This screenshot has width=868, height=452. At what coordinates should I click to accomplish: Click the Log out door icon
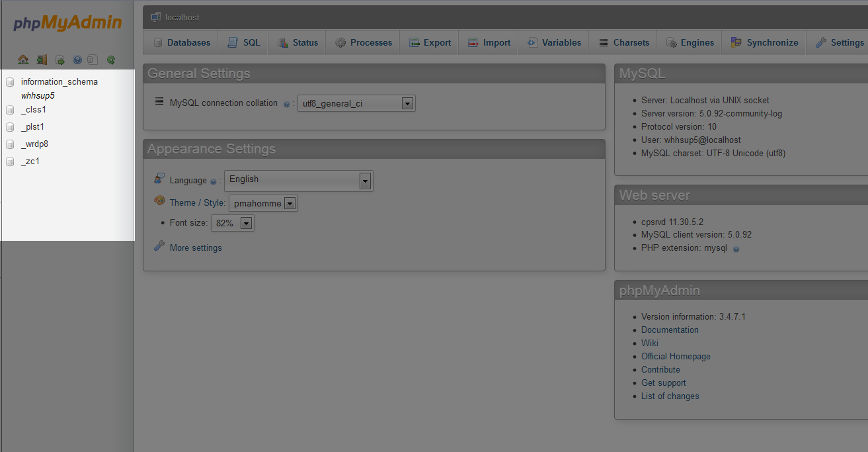click(42, 60)
